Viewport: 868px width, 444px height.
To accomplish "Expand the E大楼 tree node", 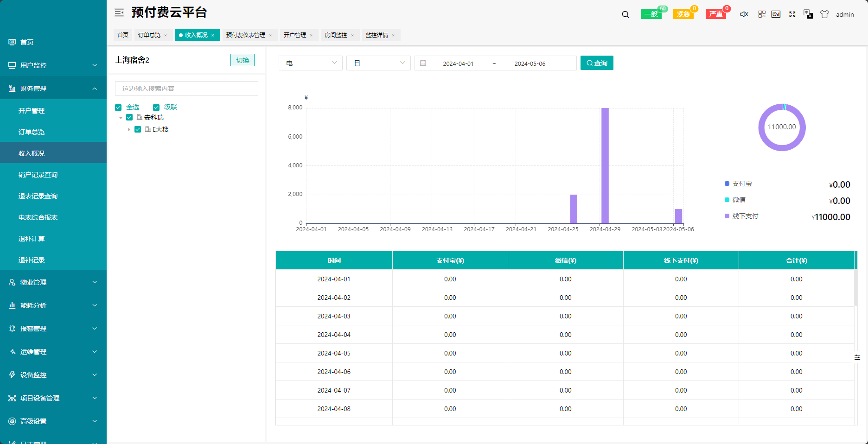I will point(129,130).
